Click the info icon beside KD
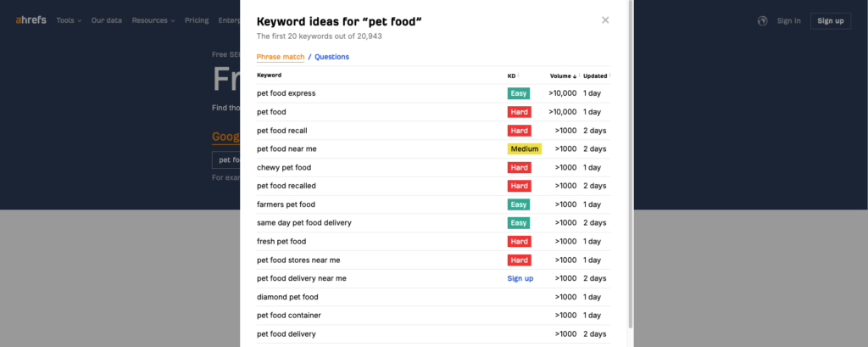This screenshot has width=868, height=347. 519,76
